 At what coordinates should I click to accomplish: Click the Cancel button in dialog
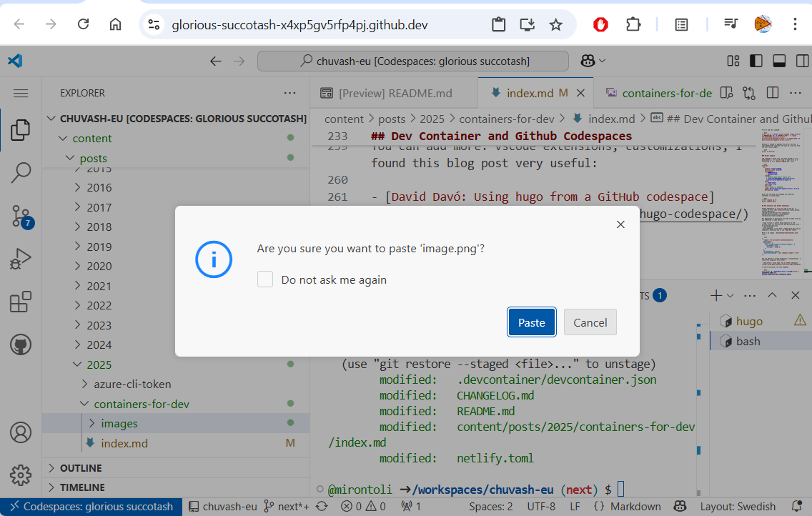pos(590,322)
